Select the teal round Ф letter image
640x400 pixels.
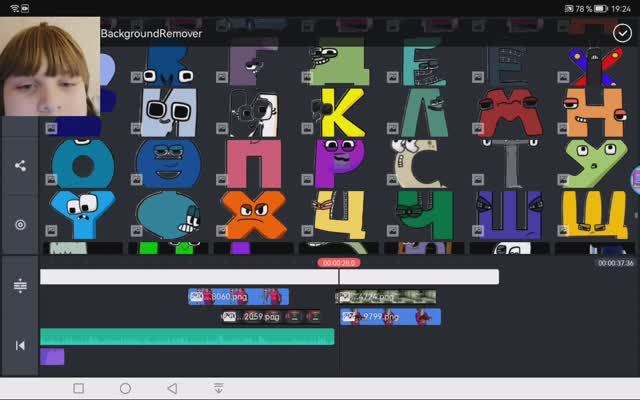pyautogui.click(x=169, y=215)
